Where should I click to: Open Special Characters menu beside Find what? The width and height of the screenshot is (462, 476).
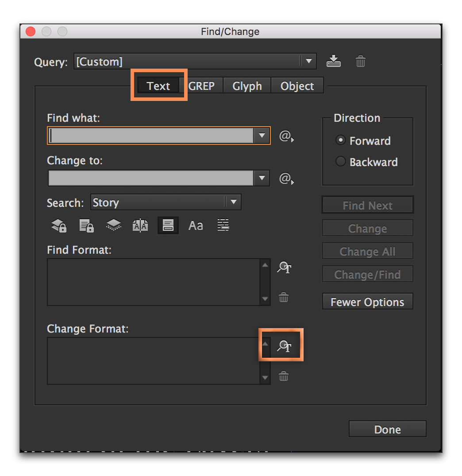click(286, 136)
